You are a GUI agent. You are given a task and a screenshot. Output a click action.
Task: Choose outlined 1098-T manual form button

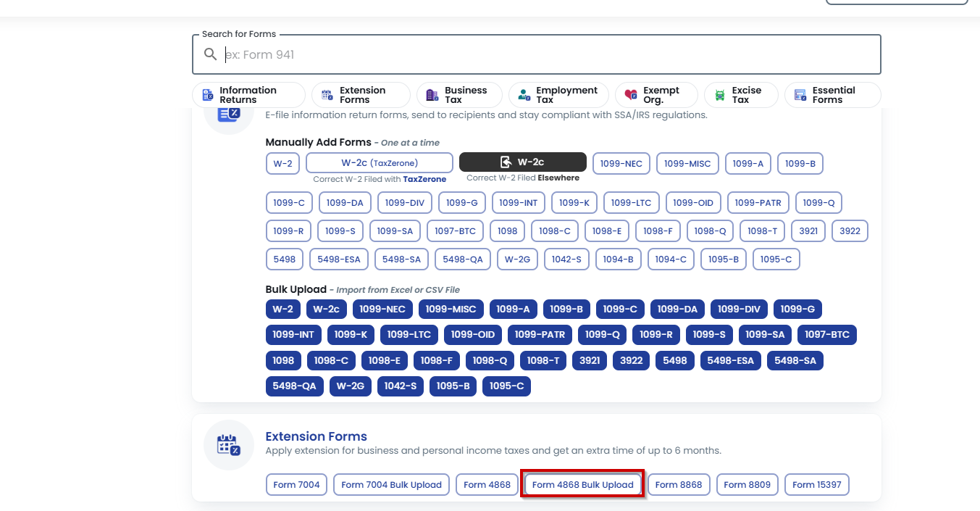[x=762, y=230]
